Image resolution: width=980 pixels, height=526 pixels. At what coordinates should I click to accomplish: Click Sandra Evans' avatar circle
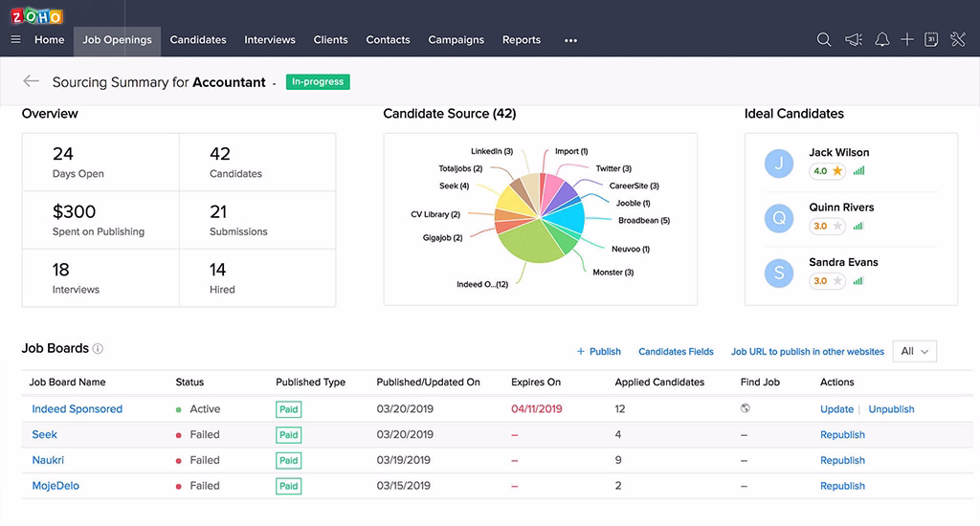pos(779,273)
